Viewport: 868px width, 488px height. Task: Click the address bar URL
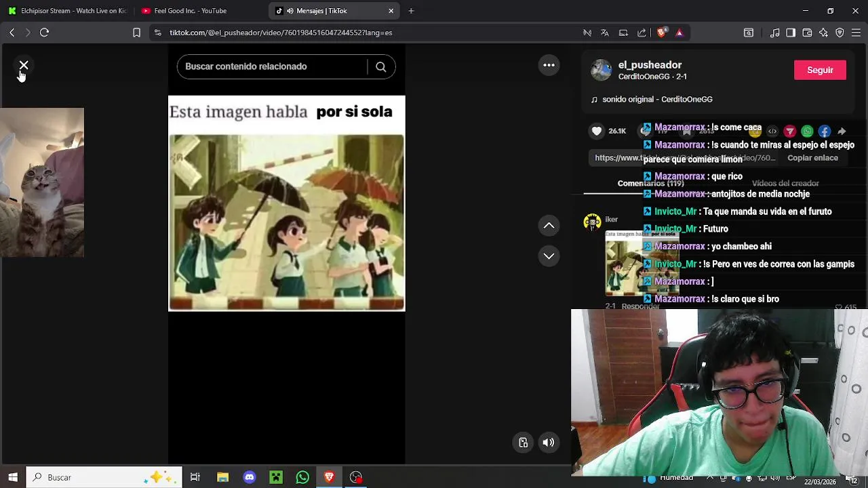(x=281, y=33)
